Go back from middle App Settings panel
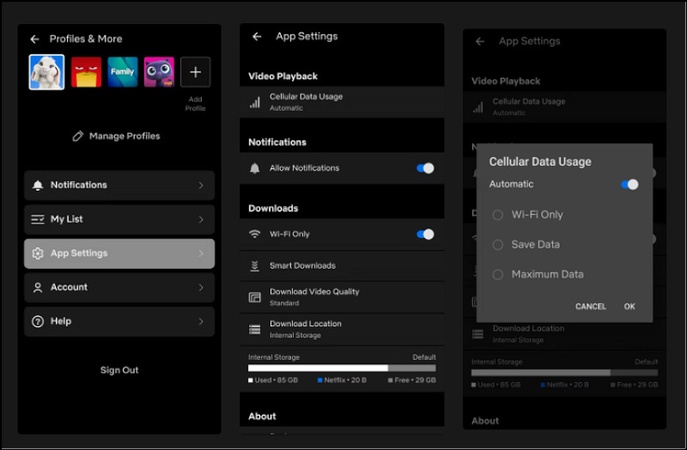 click(257, 36)
